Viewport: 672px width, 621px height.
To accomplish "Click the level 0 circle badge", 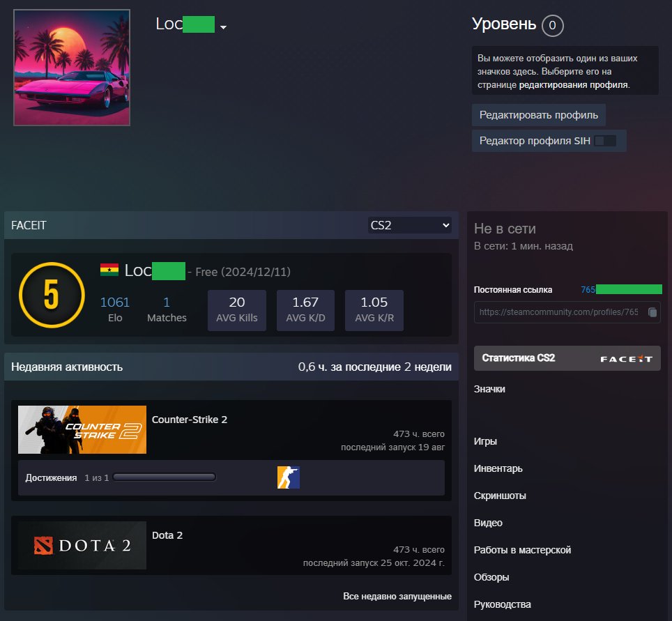I will [x=552, y=26].
